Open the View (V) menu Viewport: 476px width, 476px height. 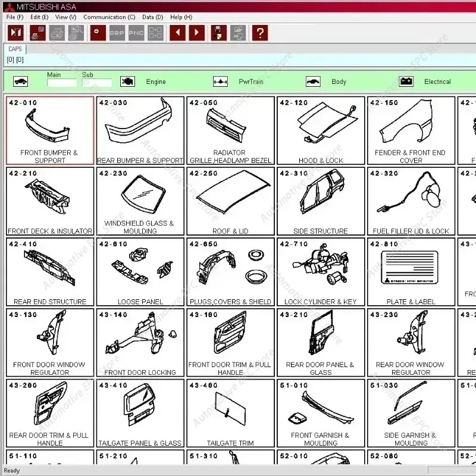click(x=66, y=17)
